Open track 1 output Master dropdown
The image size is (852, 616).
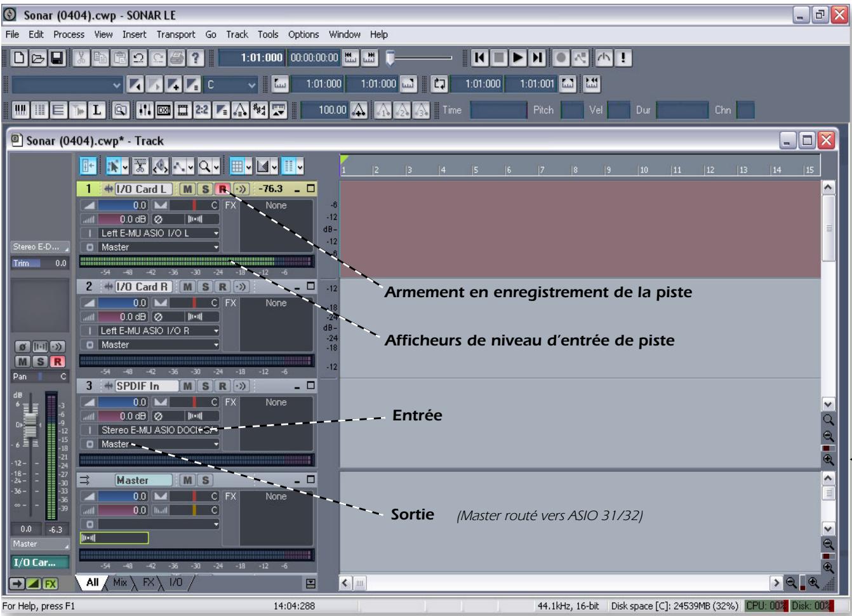[x=158, y=247]
